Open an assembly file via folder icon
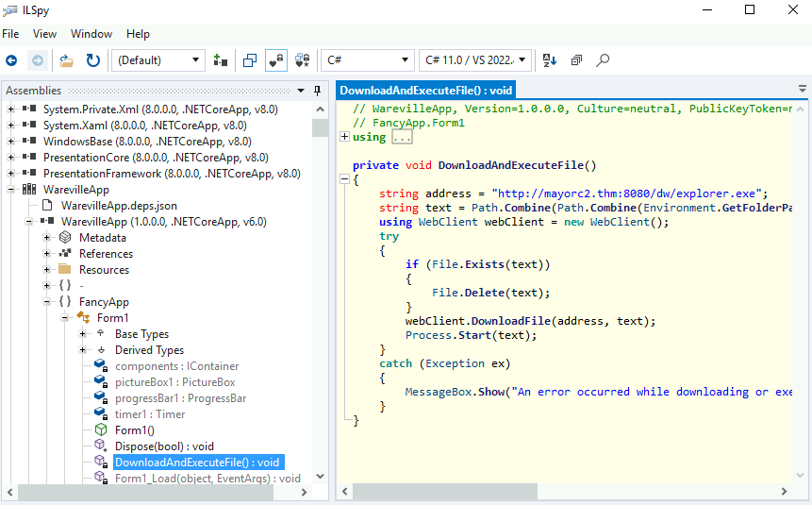Screen dimensions: 812x505 pos(66,60)
